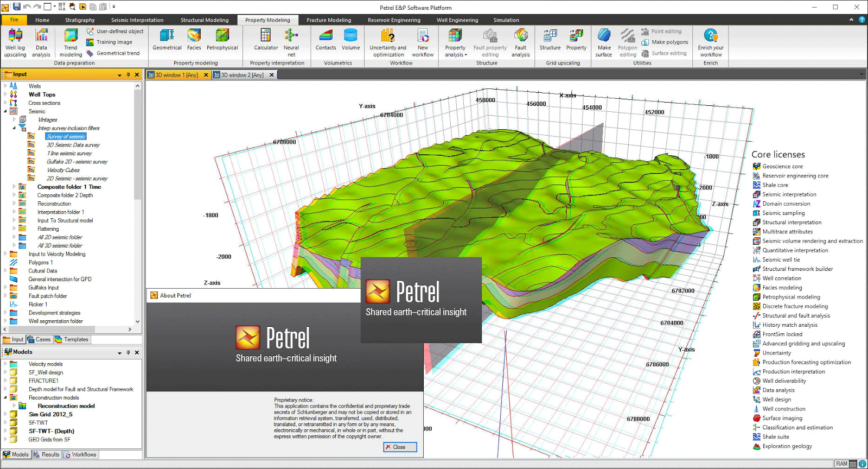Collapse the ribbon with the arrow
Viewport: 868px width, 469px height.
pyautogui.click(x=851, y=20)
